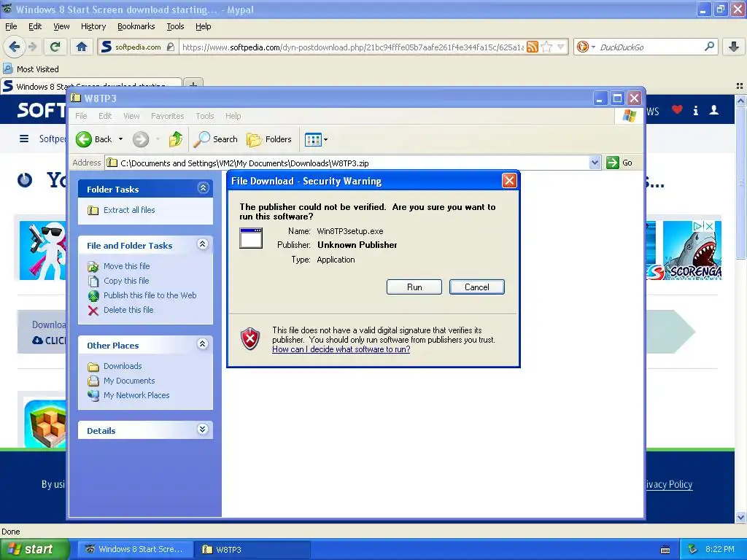Open URL bar history dropdown arrow
This screenshot has height=560, width=747.
pos(561,47)
